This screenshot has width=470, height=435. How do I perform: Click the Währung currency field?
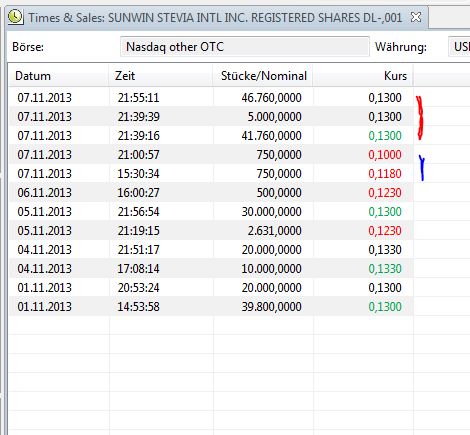pyautogui.click(x=459, y=47)
